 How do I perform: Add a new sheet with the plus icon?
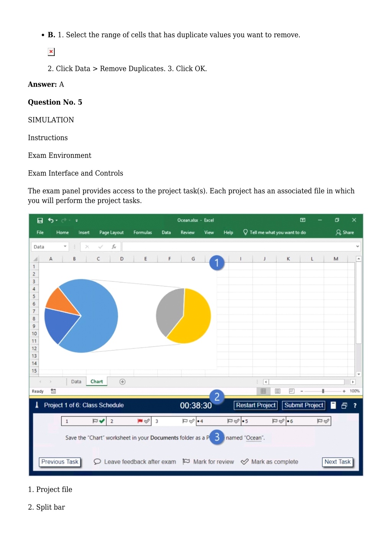122,382
